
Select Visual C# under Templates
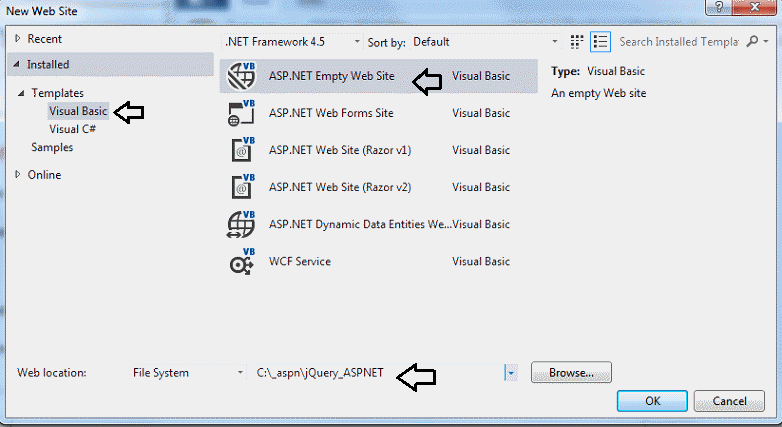click(72, 129)
